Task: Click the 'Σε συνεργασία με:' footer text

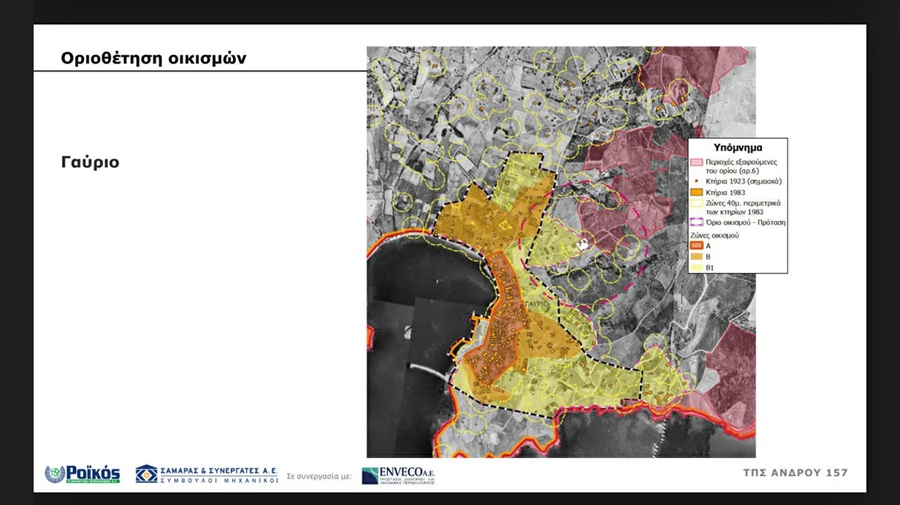Action: 318,477
